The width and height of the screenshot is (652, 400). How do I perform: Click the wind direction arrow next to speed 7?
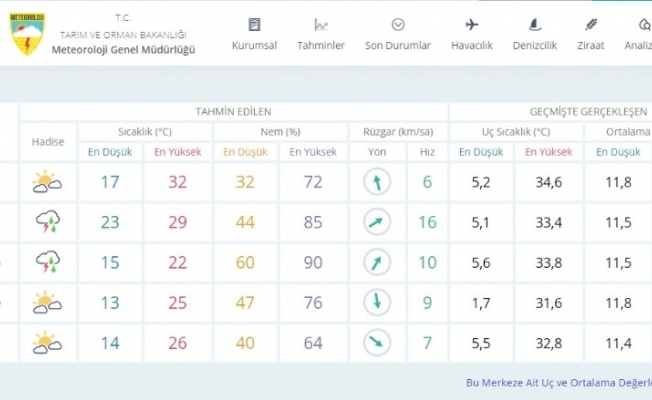(376, 343)
